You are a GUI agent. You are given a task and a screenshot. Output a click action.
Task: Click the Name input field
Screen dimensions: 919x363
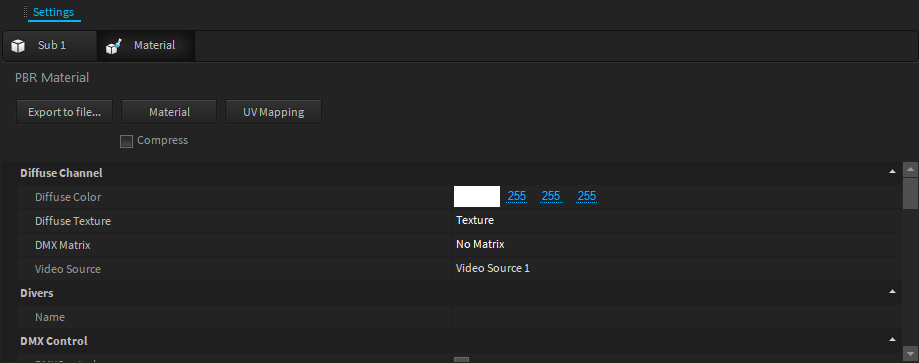pyautogui.click(x=676, y=317)
